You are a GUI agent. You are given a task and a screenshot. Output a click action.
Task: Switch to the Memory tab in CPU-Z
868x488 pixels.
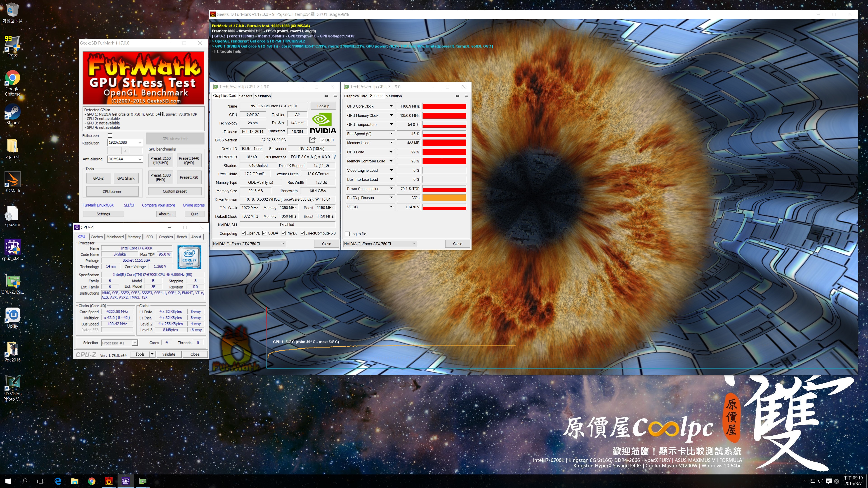pyautogui.click(x=134, y=237)
